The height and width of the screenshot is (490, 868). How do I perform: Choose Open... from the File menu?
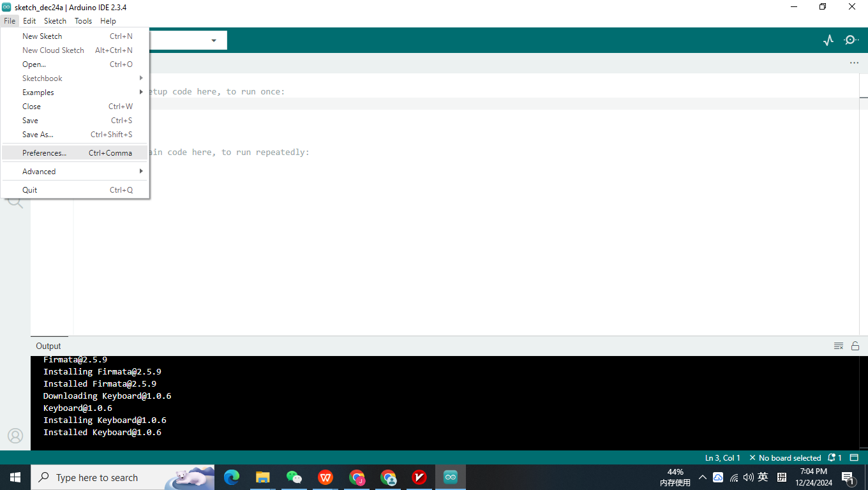[x=75, y=64]
